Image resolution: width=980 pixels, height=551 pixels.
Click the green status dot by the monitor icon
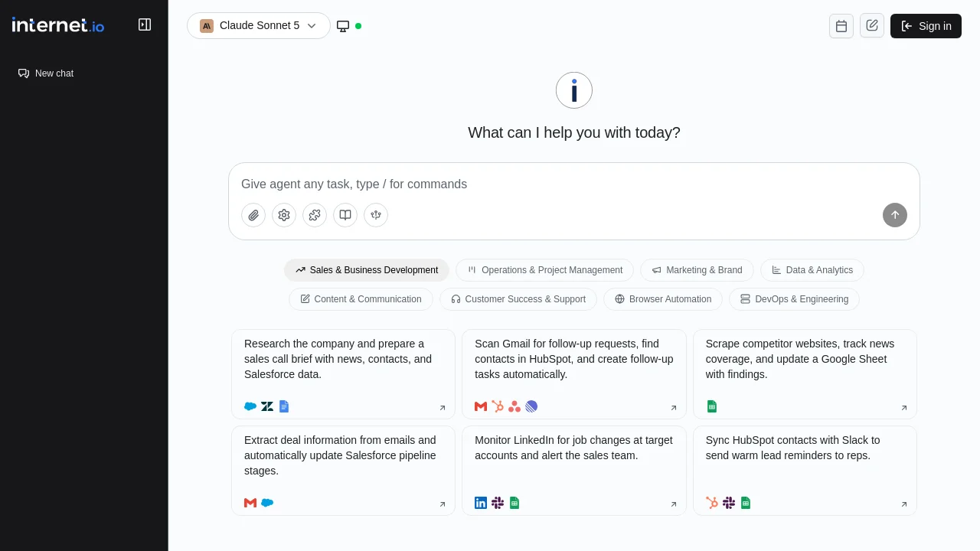[x=358, y=26]
